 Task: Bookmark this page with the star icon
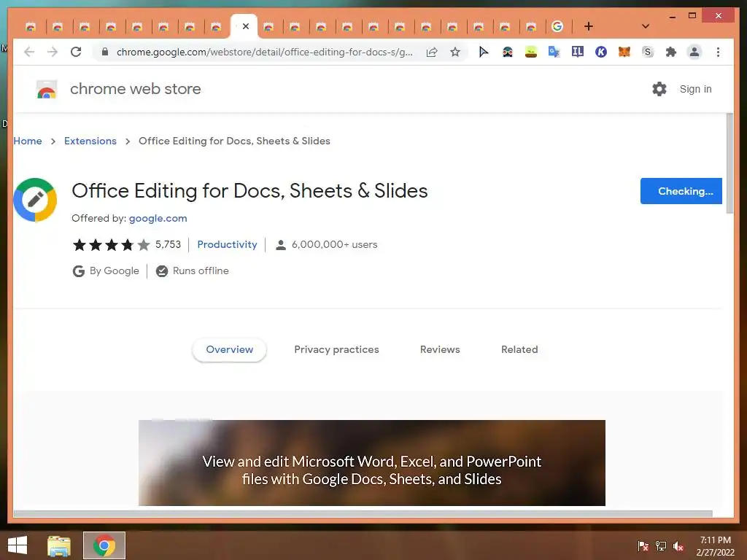click(x=455, y=52)
